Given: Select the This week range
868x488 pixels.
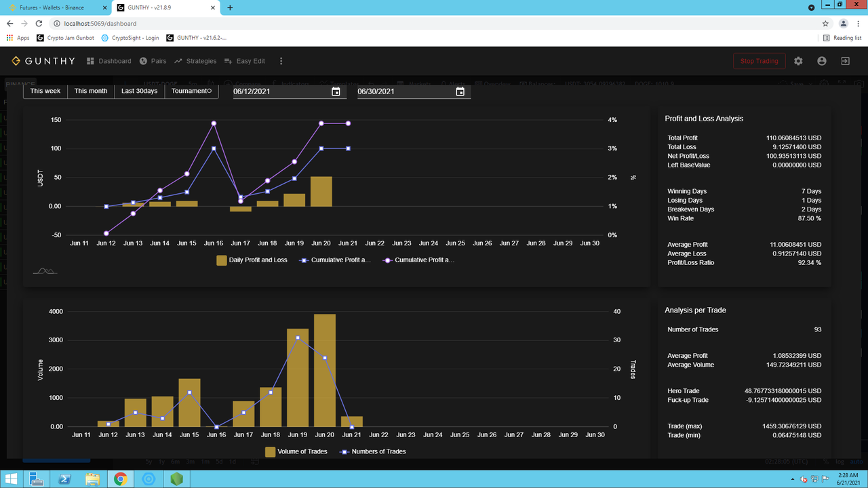Looking at the screenshot, I should click(45, 91).
